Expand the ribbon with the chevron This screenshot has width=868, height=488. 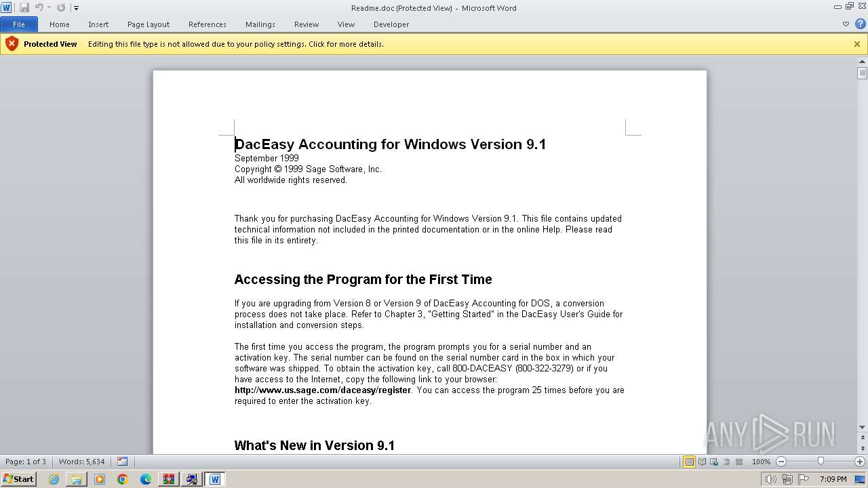[x=846, y=24]
